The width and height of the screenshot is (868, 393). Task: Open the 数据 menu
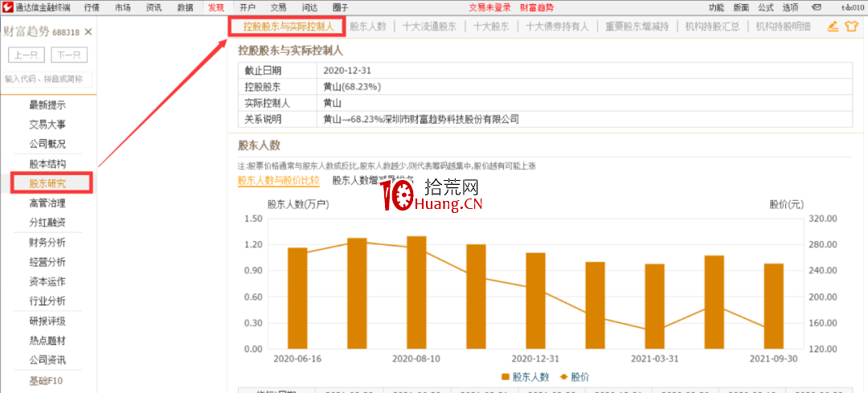pyautogui.click(x=185, y=7)
